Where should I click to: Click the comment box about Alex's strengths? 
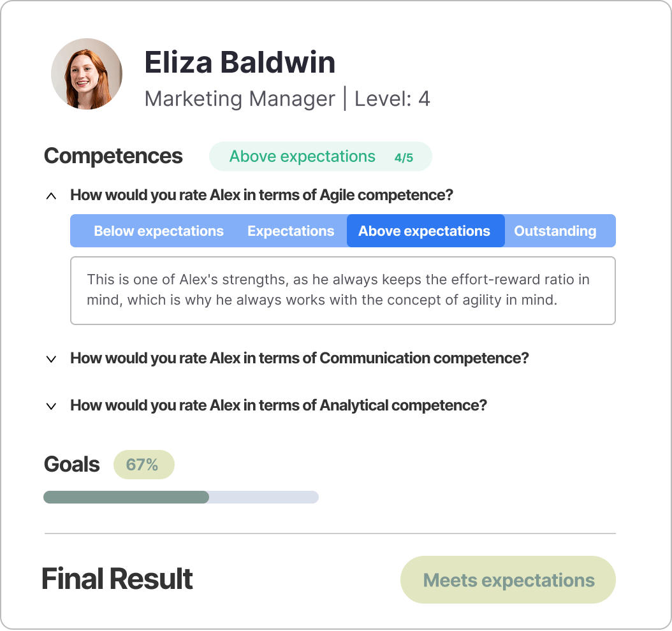(x=342, y=290)
